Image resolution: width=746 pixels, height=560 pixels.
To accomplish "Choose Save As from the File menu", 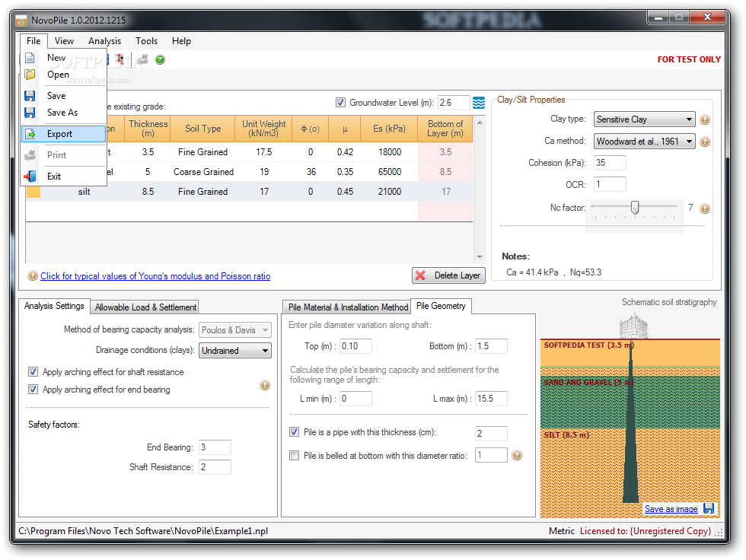I will click(x=64, y=113).
